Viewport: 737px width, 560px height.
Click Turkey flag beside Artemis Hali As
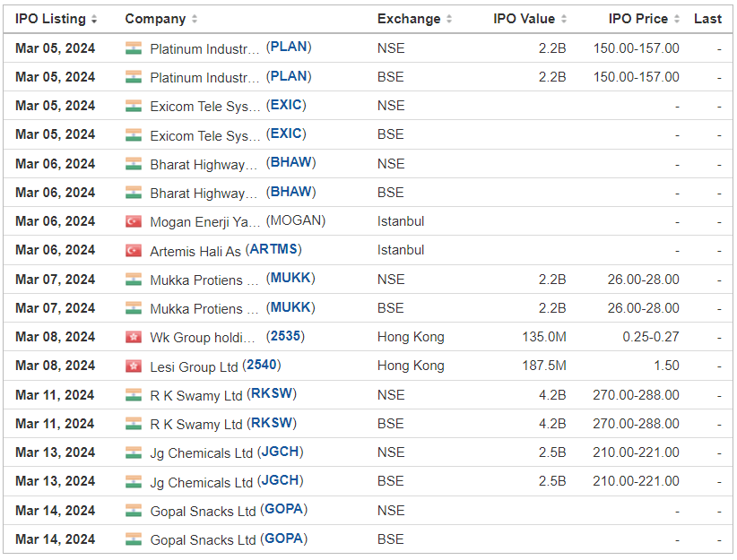click(x=134, y=250)
